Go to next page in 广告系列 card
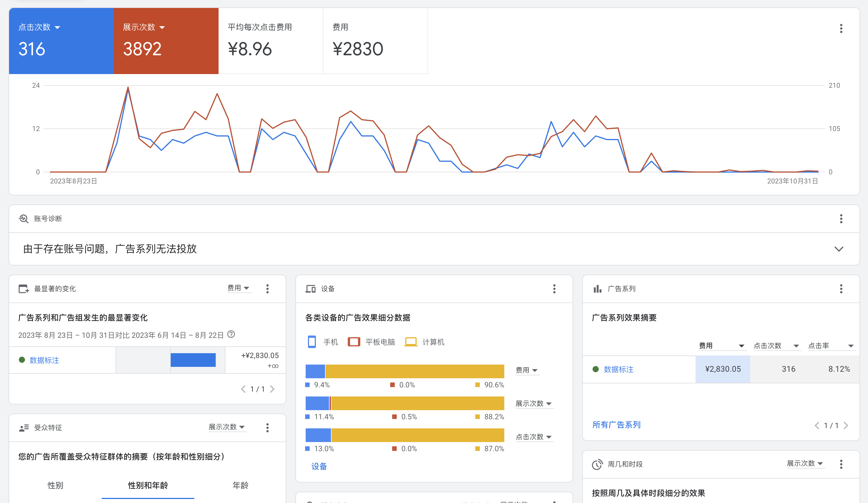Image resolution: width=868 pixels, height=503 pixels. [846, 426]
